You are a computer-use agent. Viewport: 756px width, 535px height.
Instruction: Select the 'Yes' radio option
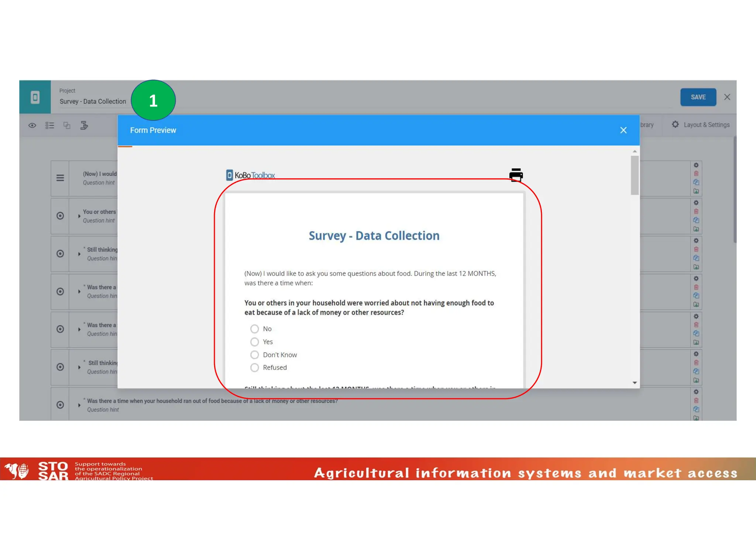pyautogui.click(x=254, y=342)
